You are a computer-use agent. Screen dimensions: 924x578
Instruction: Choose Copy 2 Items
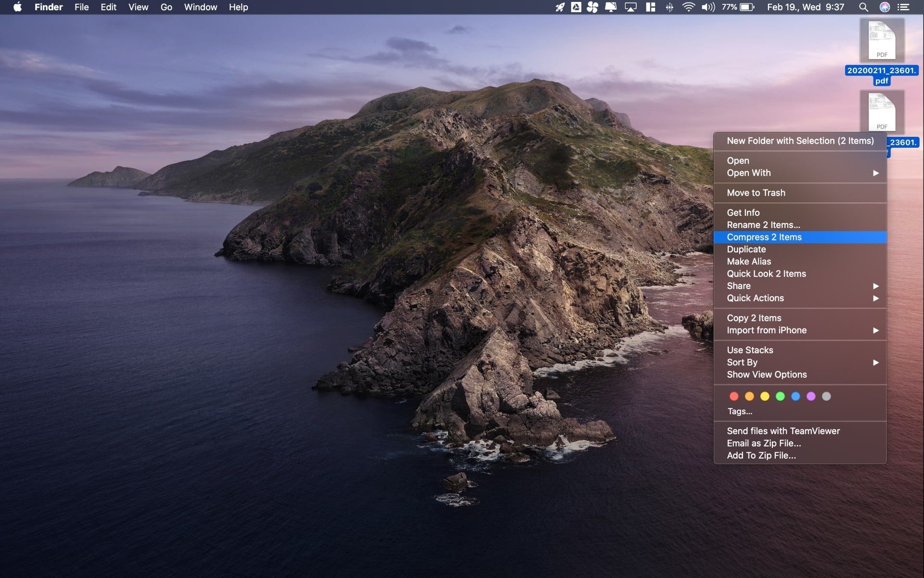click(800, 318)
